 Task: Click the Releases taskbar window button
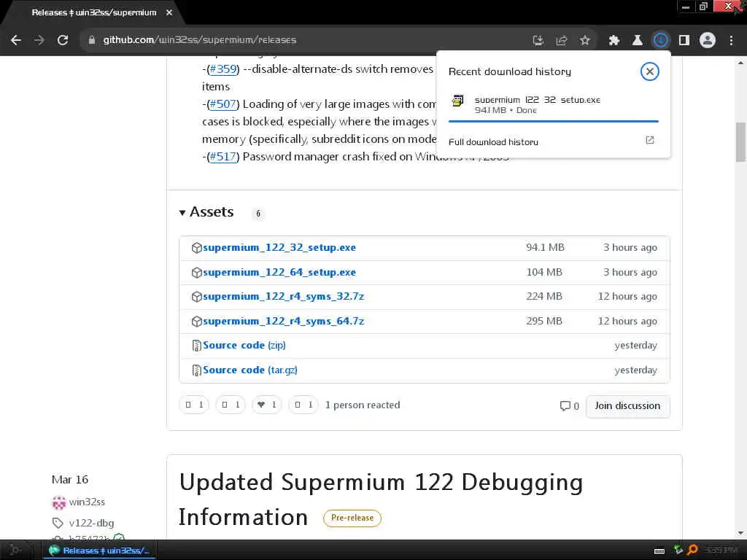(99, 551)
